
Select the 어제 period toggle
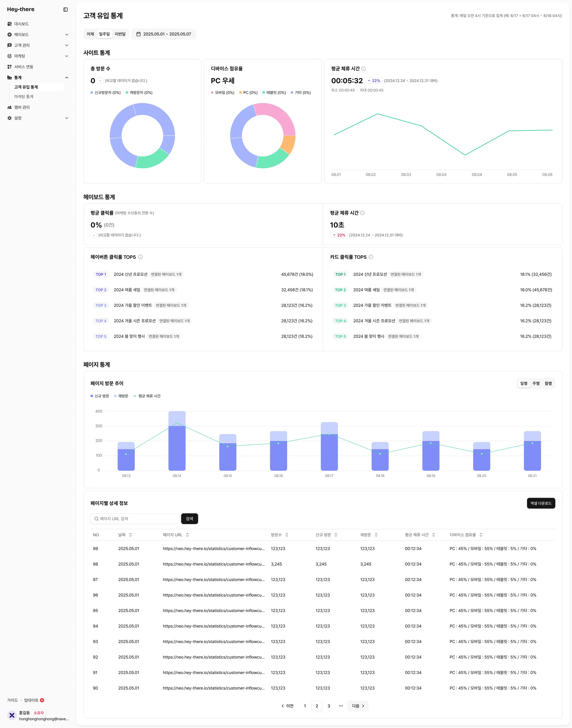[x=90, y=34]
